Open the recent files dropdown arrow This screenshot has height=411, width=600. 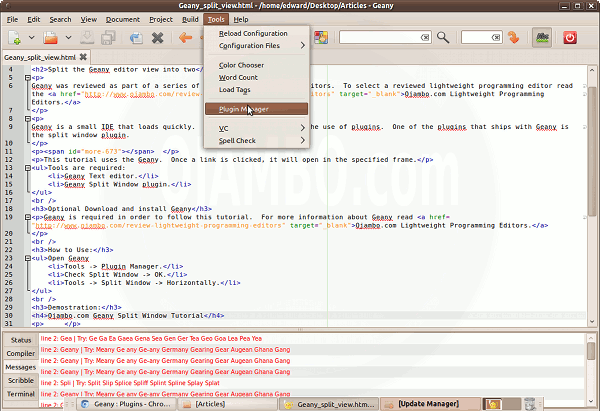point(69,38)
